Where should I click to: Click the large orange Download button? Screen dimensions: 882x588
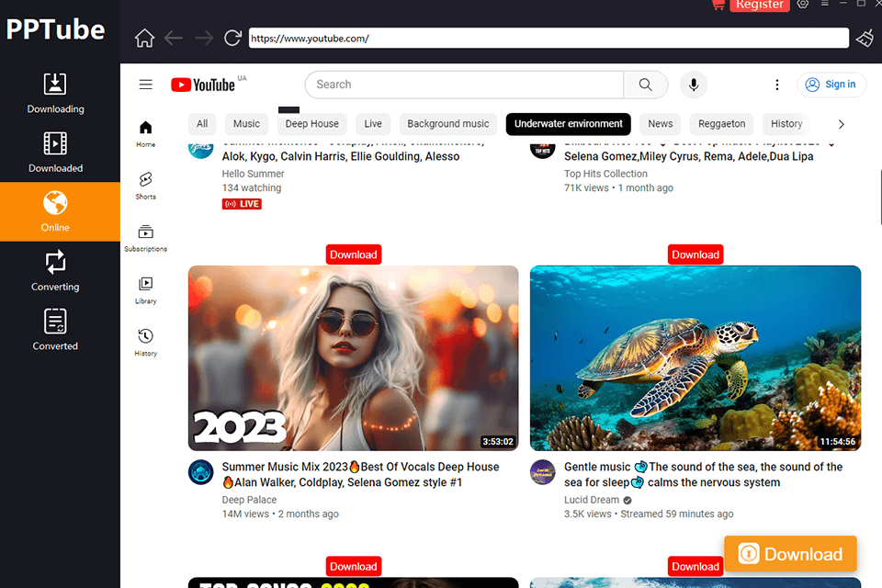tap(790, 554)
